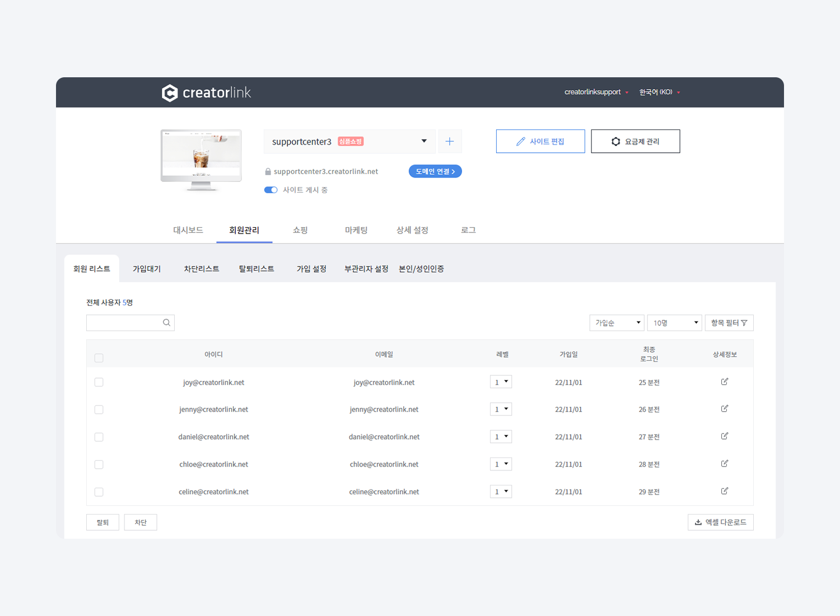
Task: Open detail edit icon for daniel@creatorlink.net
Action: 725,436
